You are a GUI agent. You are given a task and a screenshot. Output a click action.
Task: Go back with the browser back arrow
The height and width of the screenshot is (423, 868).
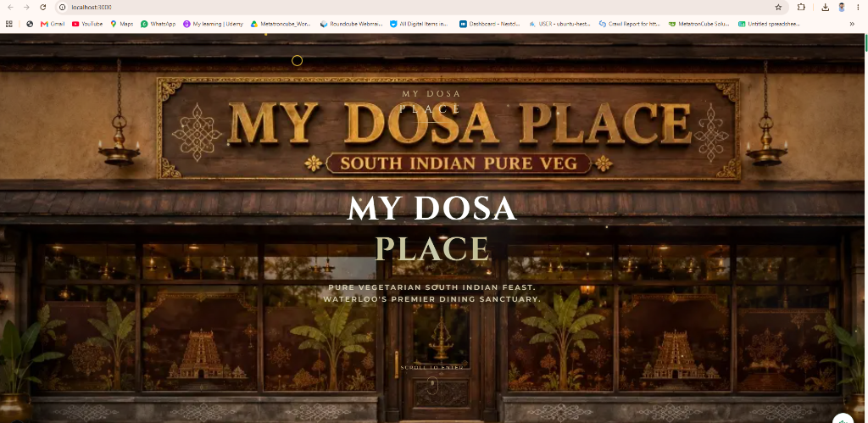tap(10, 7)
